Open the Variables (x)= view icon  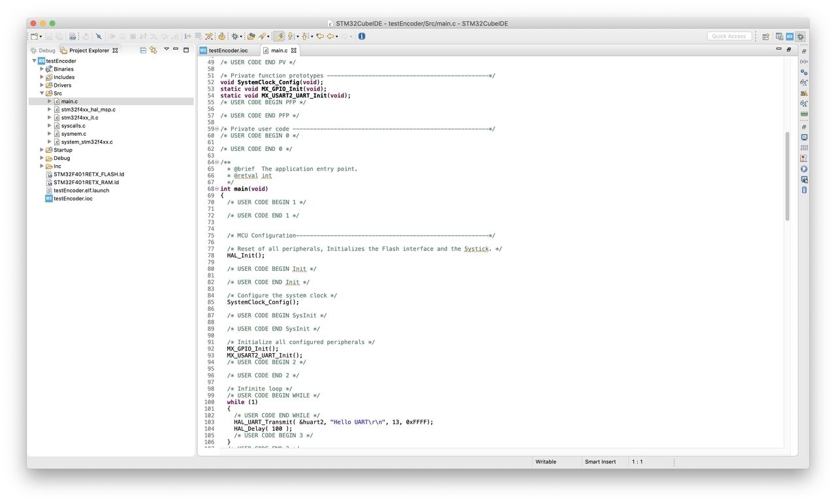[x=804, y=61]
